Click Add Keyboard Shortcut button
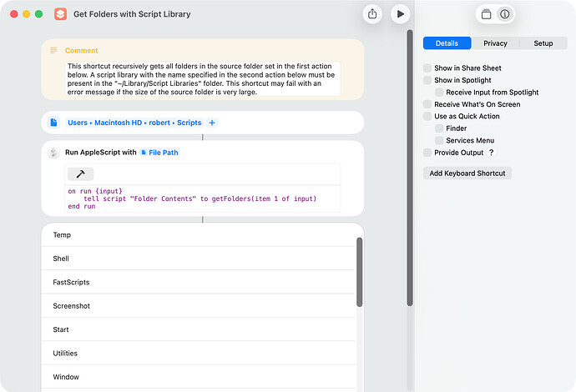 click(467, 173)
